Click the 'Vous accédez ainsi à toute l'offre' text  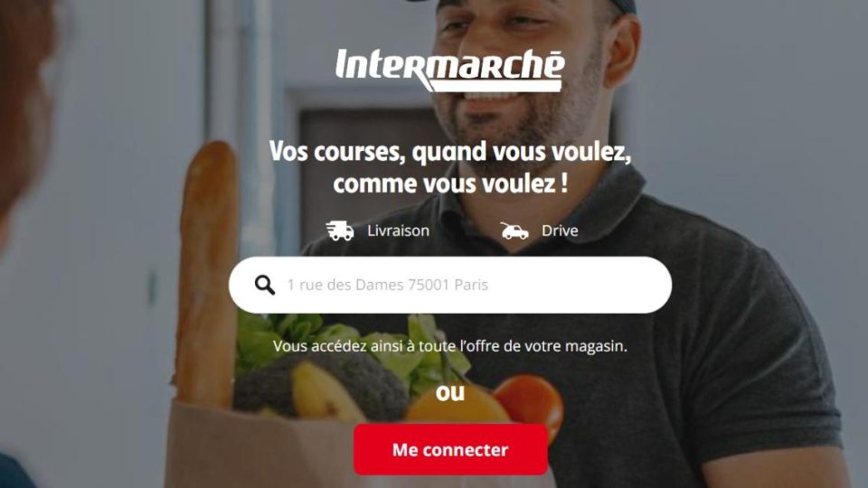pyautogui.click(x=450, y=346)
